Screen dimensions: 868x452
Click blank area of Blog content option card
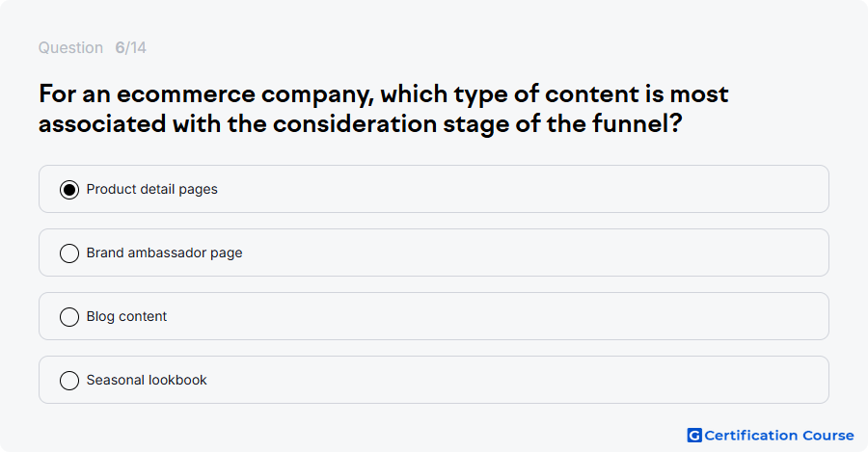tap(499, 316)
